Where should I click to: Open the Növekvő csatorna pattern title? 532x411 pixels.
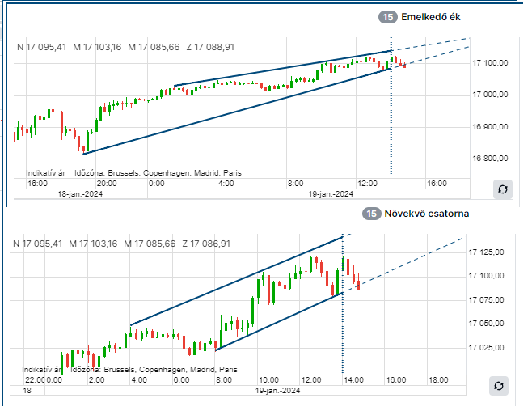426,214
